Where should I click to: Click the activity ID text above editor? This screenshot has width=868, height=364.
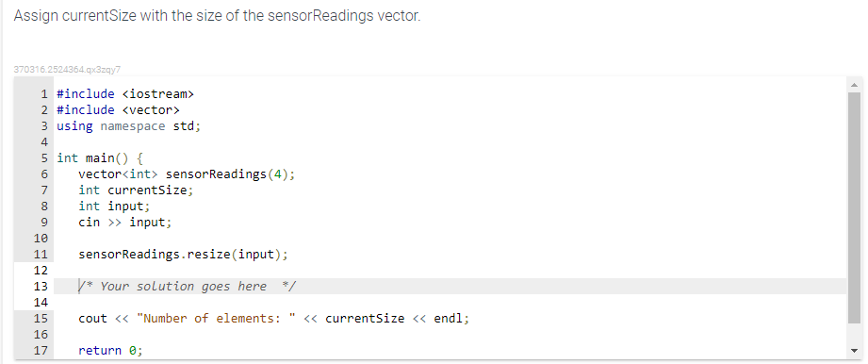[x=67, y=70]
